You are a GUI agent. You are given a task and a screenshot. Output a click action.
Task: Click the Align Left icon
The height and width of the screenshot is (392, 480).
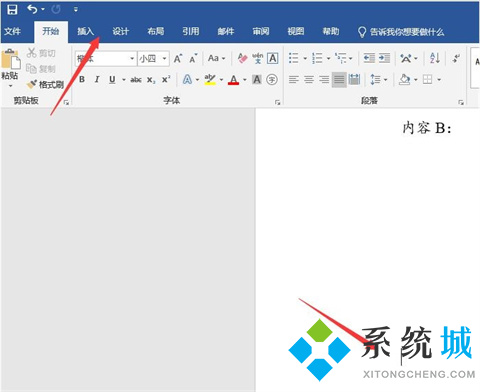294,79
